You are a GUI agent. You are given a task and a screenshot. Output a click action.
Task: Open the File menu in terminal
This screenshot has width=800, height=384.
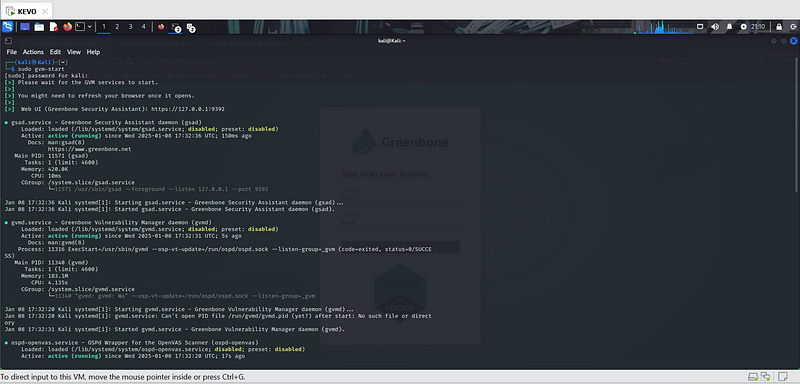(11, 52)
